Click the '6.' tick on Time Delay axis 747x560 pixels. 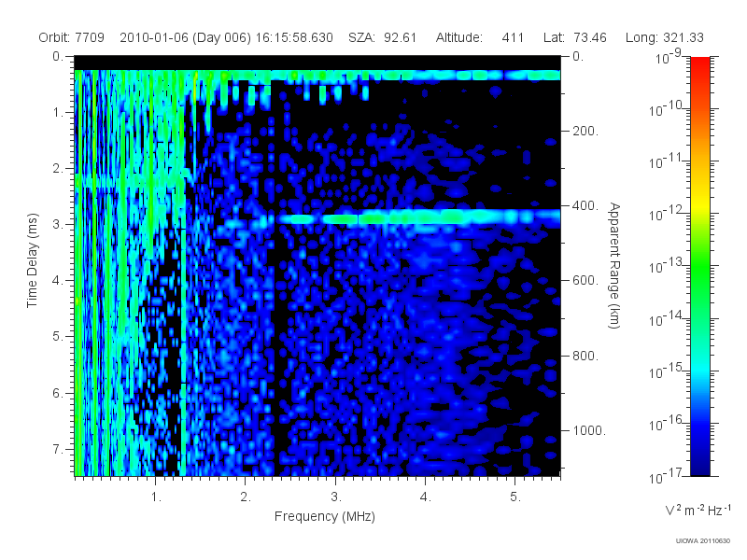tap(58, 393)
